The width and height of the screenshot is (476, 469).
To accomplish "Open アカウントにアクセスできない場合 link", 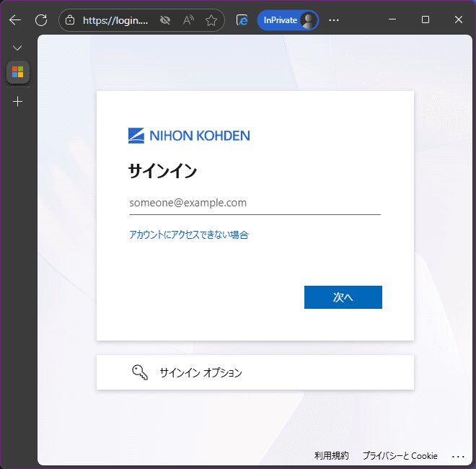I will point(189,234).
